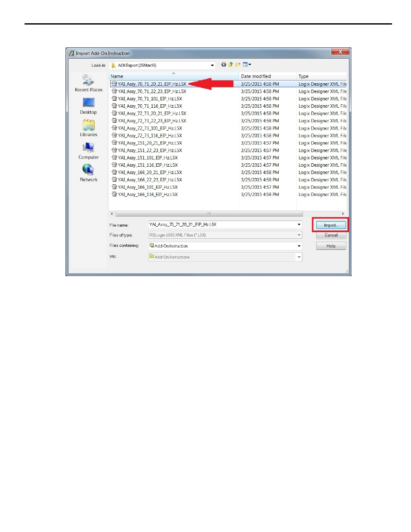Screen dimensions: 411x532
Task: Create a new folder icon
Action: coord(237,65)
